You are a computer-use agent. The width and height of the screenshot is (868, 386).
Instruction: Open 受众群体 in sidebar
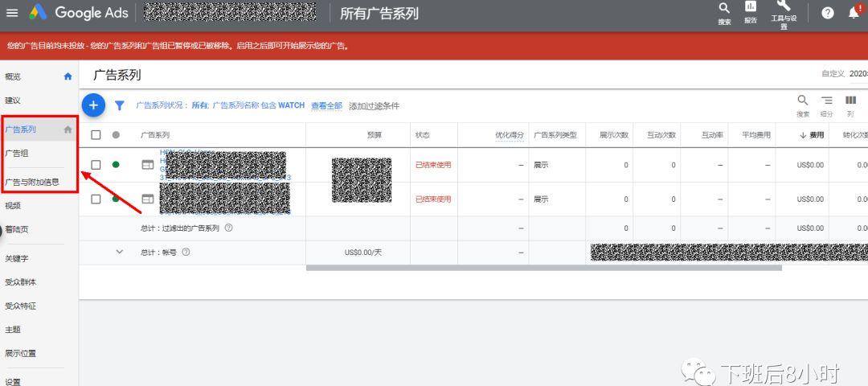(20, 282)
